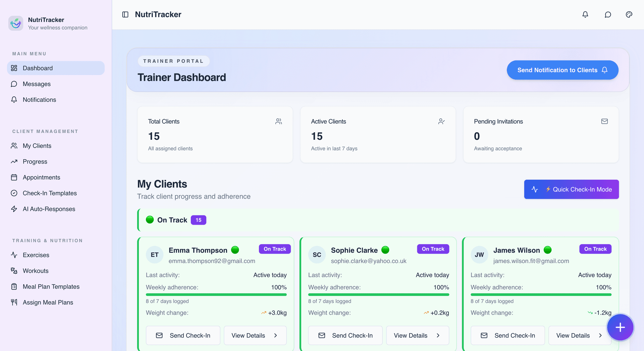Image resolution: width=644 pixels, height=351 pixels.
Task: Open My Clients from Client Management
Action: point(37,146)
